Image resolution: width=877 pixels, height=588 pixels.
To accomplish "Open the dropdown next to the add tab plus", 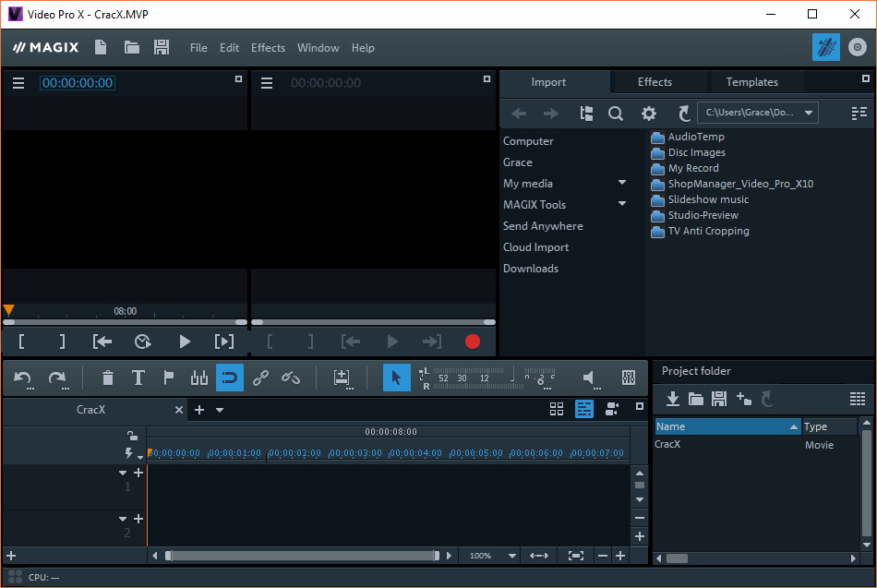I will point(220,410).
